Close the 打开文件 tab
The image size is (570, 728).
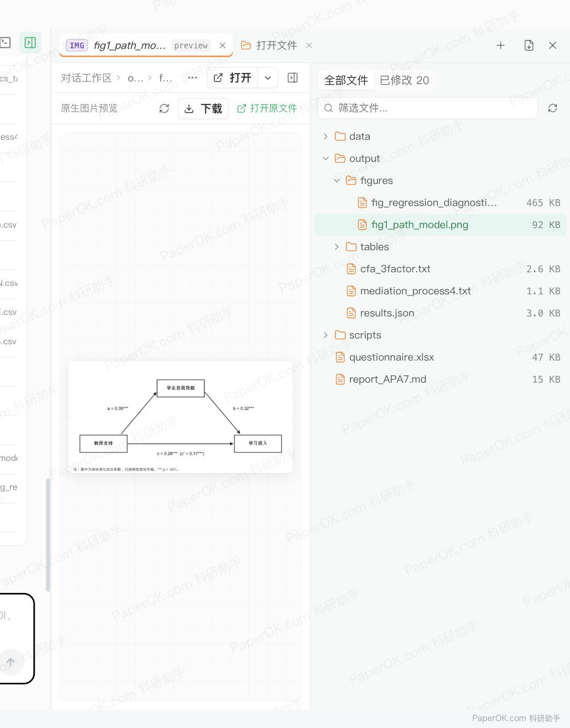point(309,46)
